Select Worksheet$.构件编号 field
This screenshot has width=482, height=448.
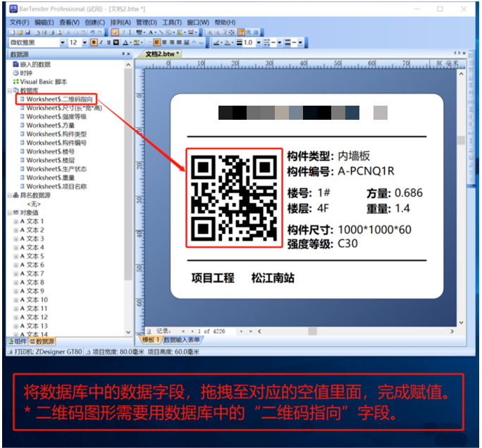pos(53,142)
